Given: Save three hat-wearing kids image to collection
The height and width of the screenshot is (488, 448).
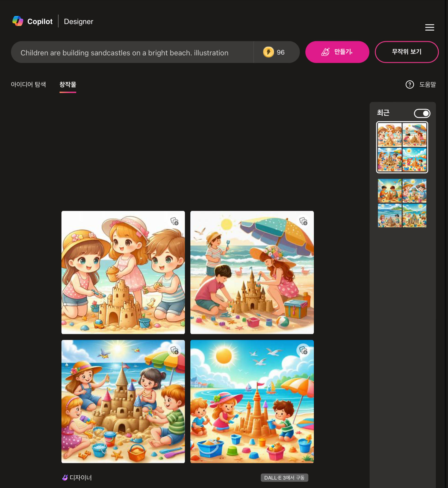Looking at the screenshot, I should coord(175,221).
